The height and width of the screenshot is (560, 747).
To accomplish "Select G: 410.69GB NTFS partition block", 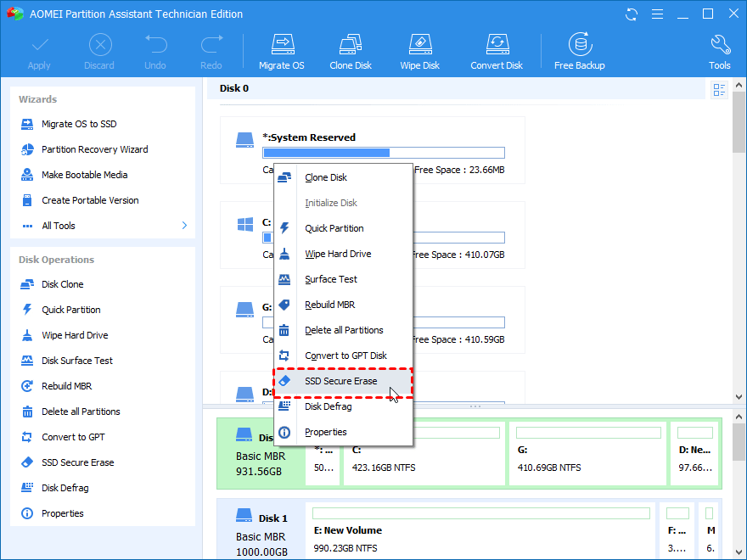I will pyautogui.click(x=588, y=454).
